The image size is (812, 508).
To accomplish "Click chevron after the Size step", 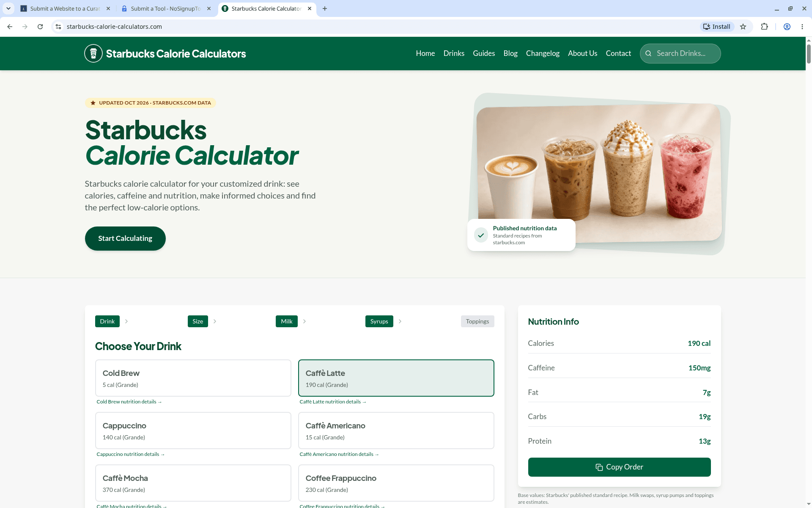I will (x=215, y=321).
